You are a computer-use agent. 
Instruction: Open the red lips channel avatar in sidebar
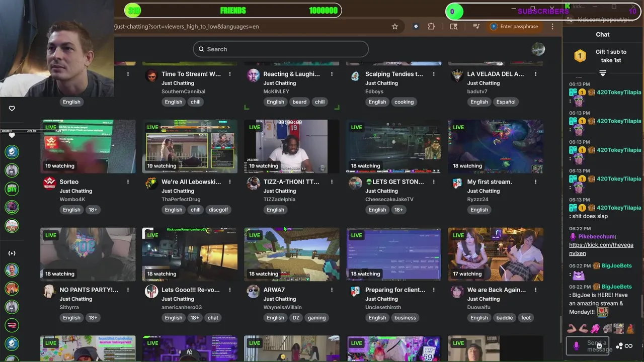click(12, 325)
